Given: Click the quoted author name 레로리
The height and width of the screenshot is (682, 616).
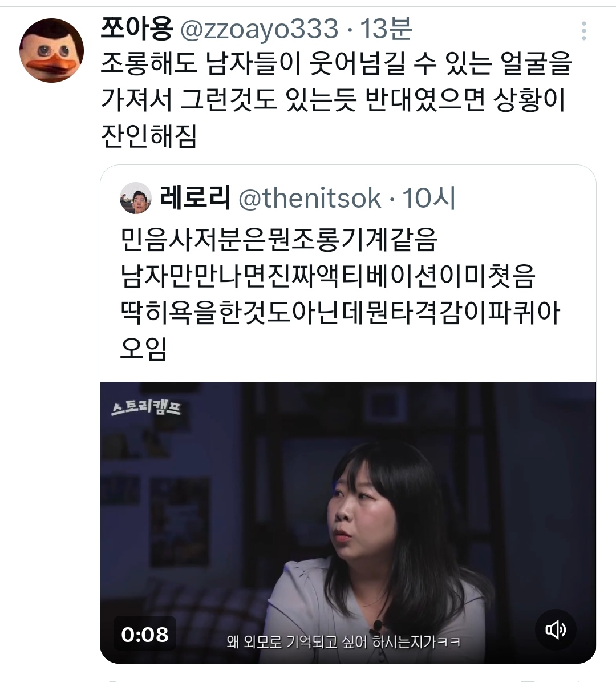Looking at the screenshot, I should click(x=195, y=197).
